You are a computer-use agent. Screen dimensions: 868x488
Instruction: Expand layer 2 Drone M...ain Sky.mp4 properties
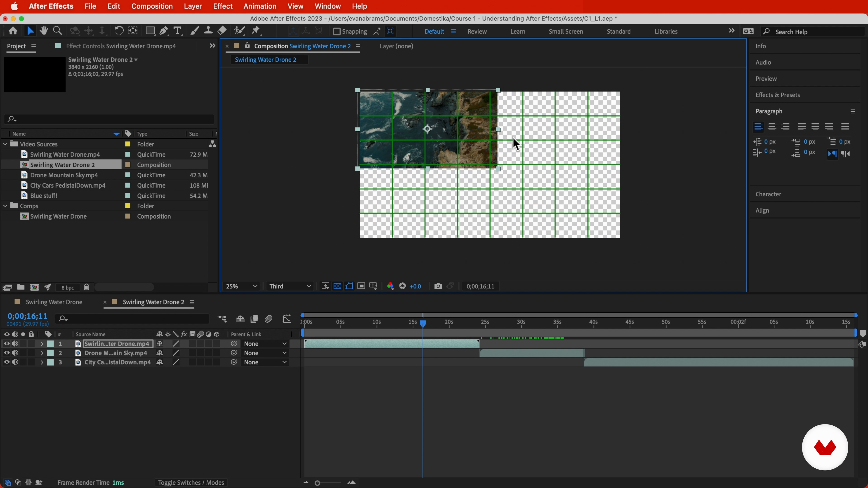(42, 353)
